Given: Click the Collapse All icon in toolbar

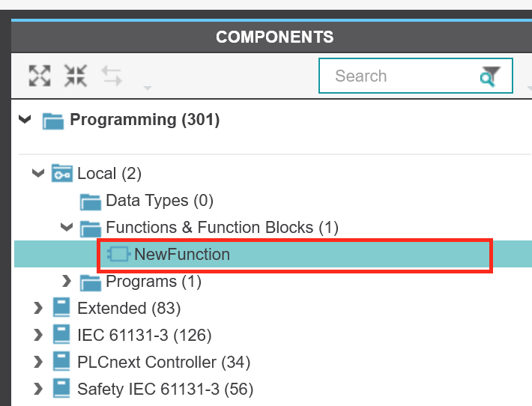Looking at the screenshot, I should click(x=76, y=76).
